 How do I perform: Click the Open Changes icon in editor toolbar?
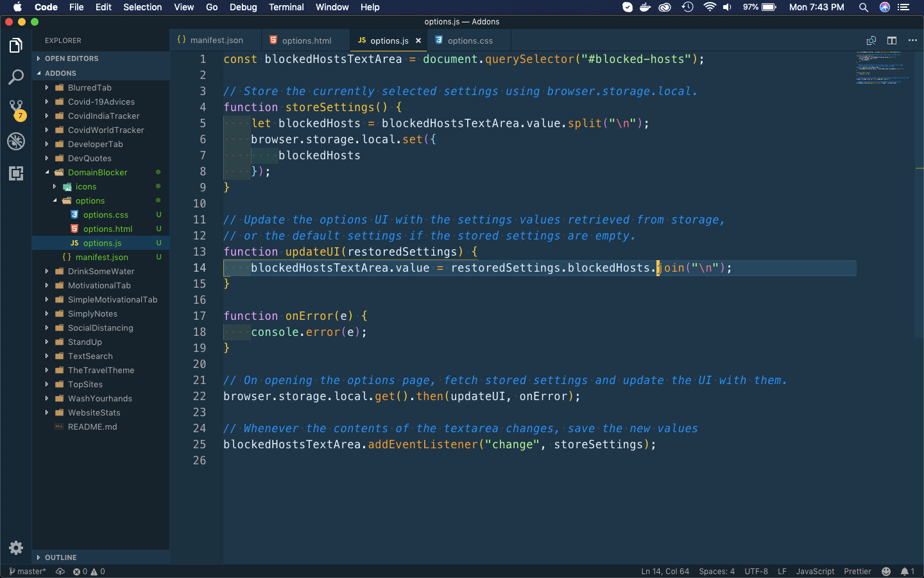[x=871, y=40]
